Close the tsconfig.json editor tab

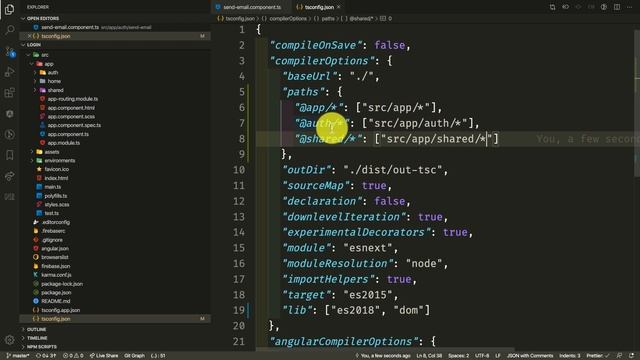(339, 7)
